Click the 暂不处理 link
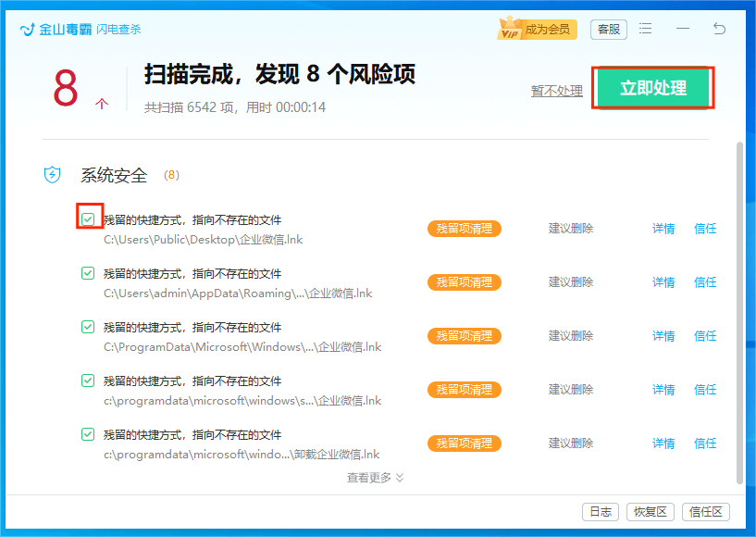Screen dimensions: 756x537 coord(556,91)
